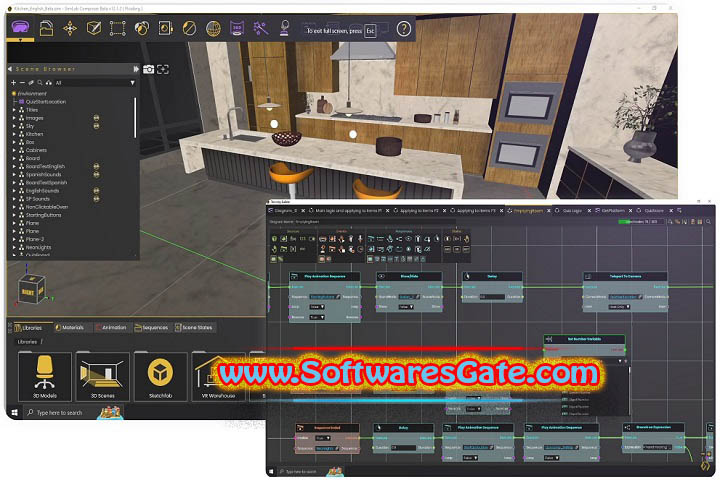
Task: Remove item with minus icon in Scene Browser
Action: [22, 83]
